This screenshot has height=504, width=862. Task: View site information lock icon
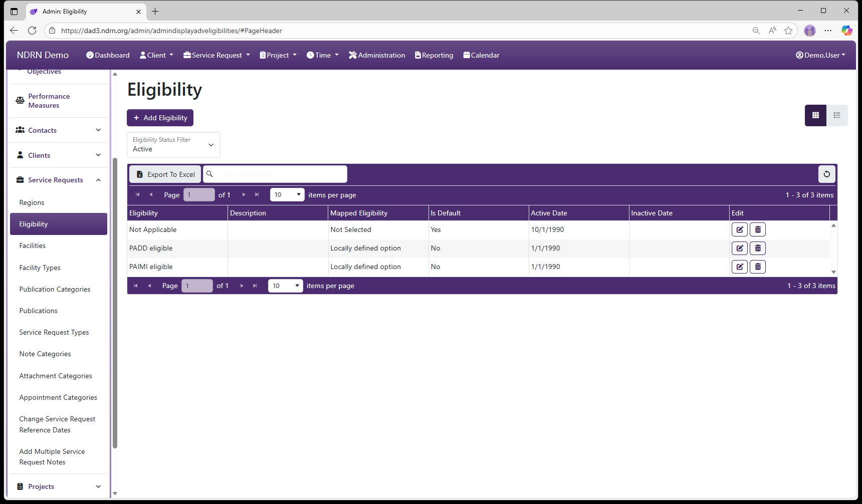[x=52, y=31]
